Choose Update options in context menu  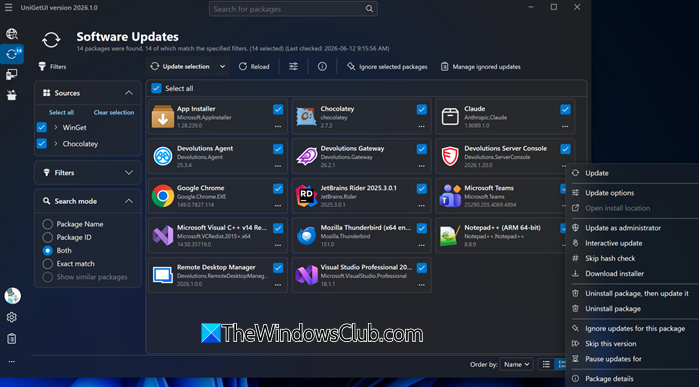633,193
